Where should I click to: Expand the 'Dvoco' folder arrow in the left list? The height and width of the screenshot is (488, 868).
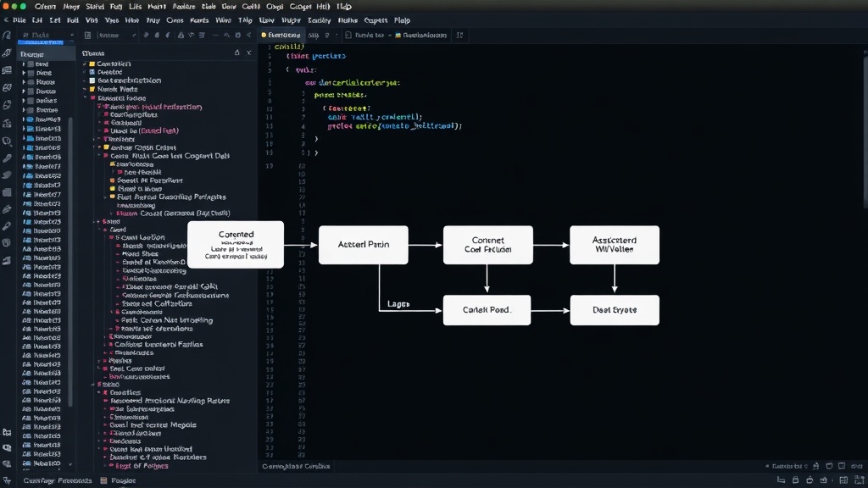tap(24, 91)
